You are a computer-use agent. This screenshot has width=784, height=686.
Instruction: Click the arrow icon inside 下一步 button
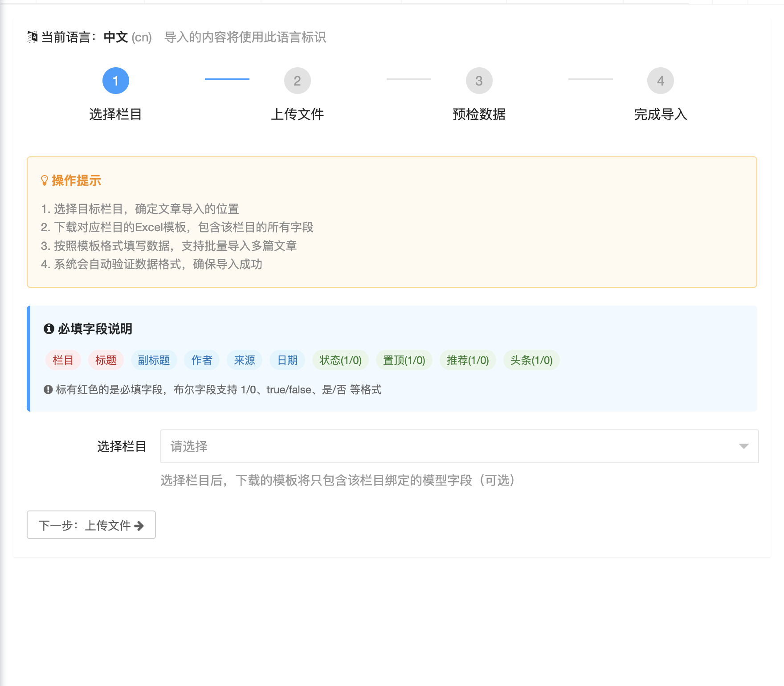point(139,525)
